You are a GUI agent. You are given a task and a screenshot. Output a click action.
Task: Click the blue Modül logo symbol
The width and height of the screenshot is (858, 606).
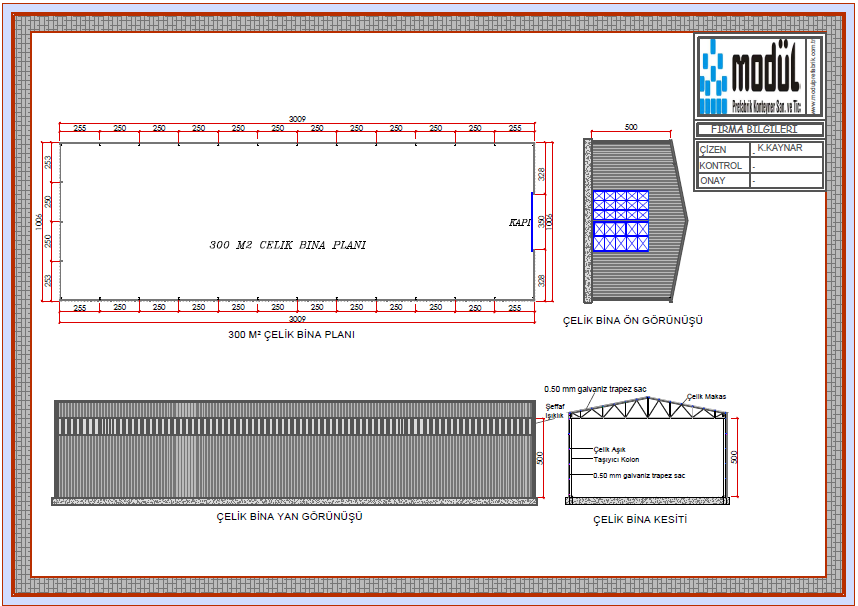click(714, 76)
